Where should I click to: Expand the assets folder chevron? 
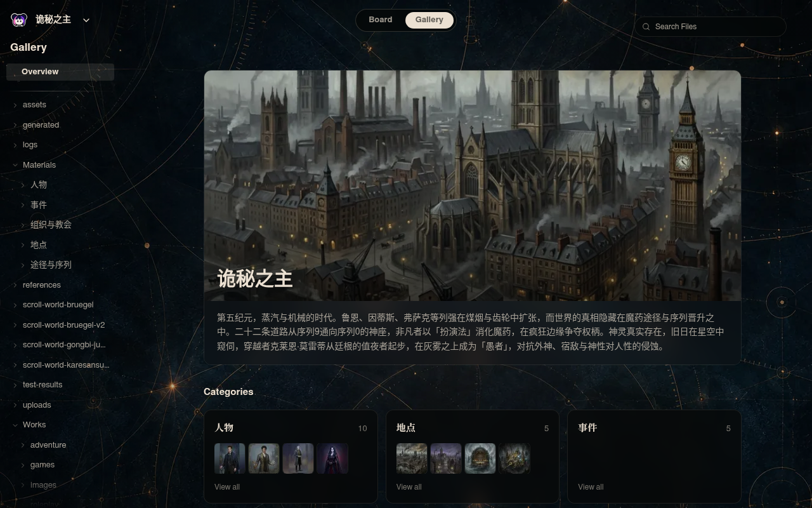tap(15, 105)
